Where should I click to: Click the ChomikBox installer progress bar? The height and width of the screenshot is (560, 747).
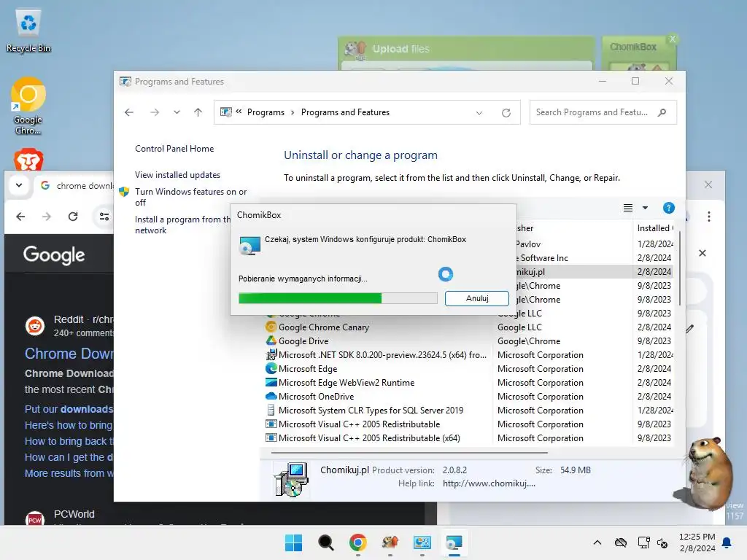click(338, 298)
